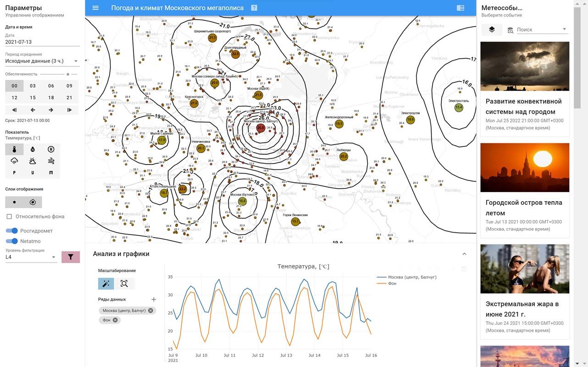Check the 'Относительно фона' checkbox
588x367 pixels.
[x=9, y=217]
